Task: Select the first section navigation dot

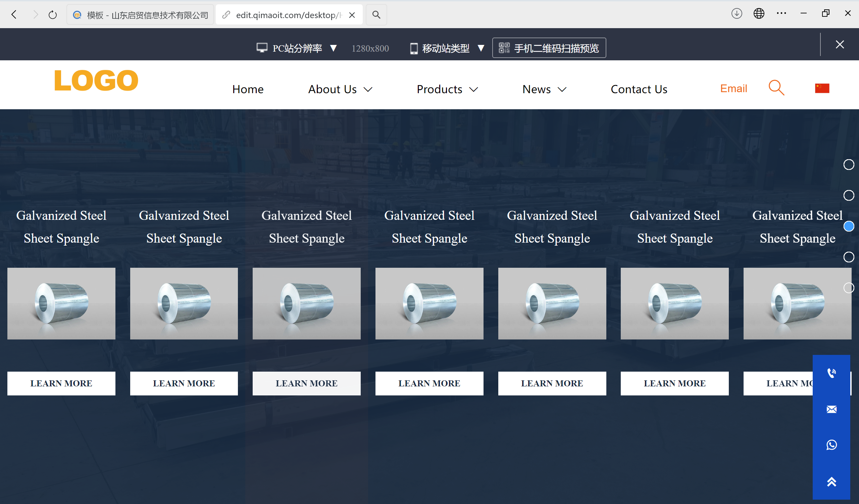Action: 849,165
